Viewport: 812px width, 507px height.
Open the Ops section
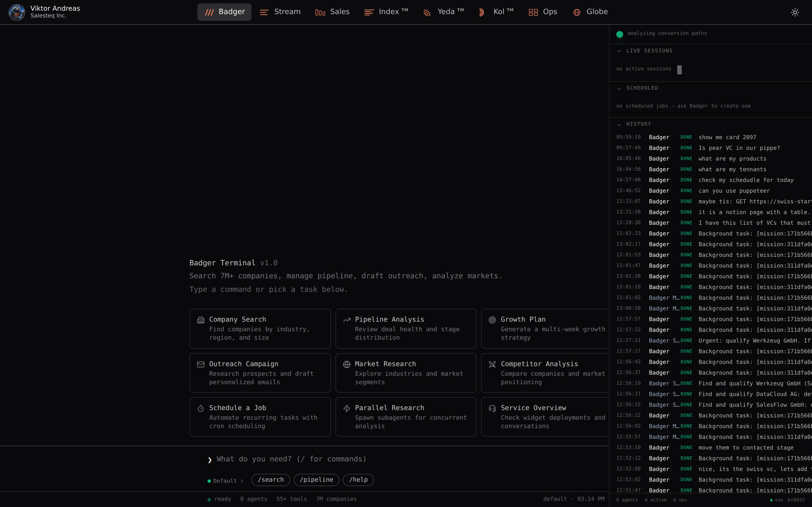(x=542, y=11)
